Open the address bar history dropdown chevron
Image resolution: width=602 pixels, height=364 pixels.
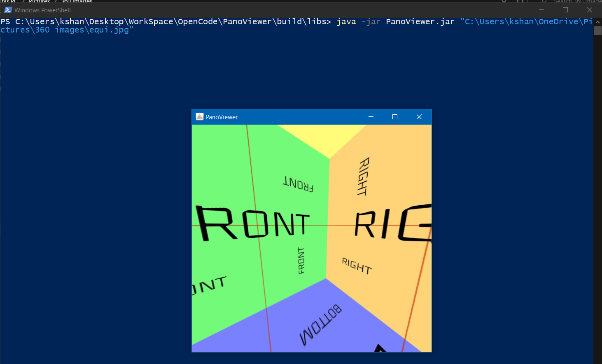pyautogui.click(x=504, y=2)
